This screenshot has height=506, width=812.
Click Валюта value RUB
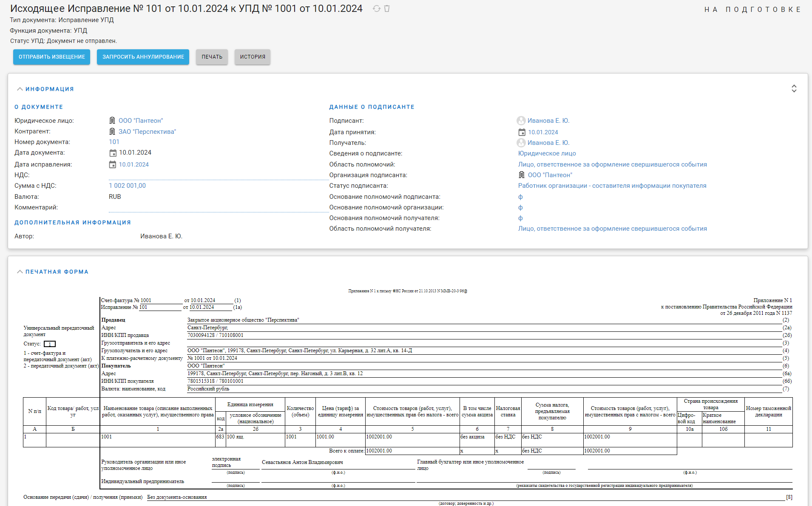[115, 197]
